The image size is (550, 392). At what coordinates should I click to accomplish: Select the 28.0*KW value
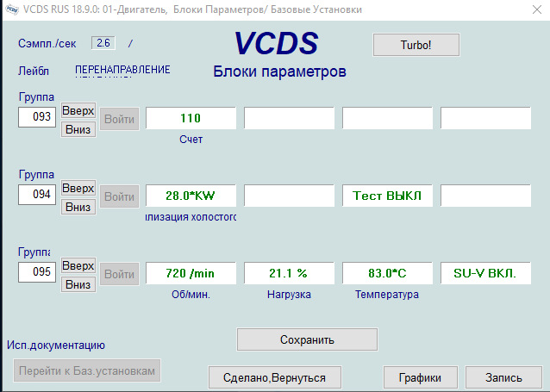[x=191, y=196]
